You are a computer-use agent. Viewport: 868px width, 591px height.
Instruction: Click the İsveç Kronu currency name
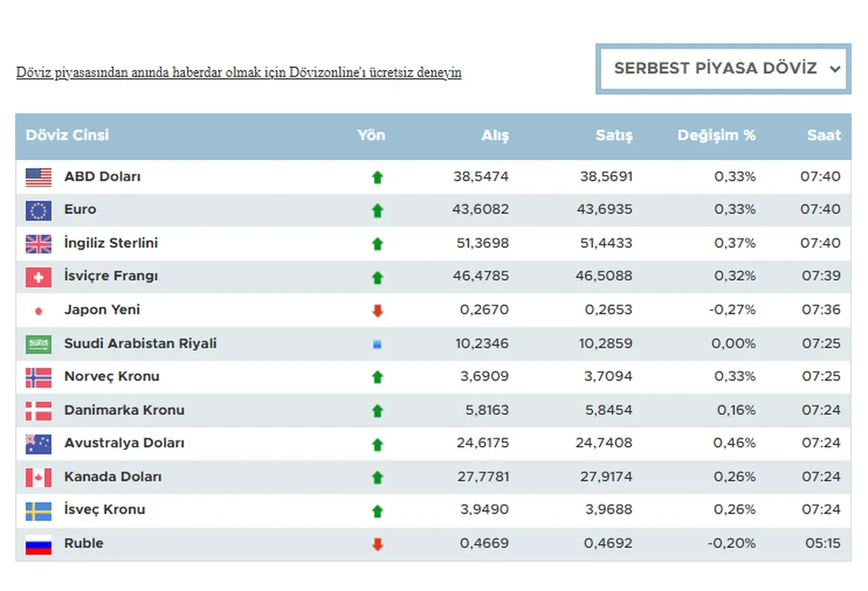tap(104, 510)
